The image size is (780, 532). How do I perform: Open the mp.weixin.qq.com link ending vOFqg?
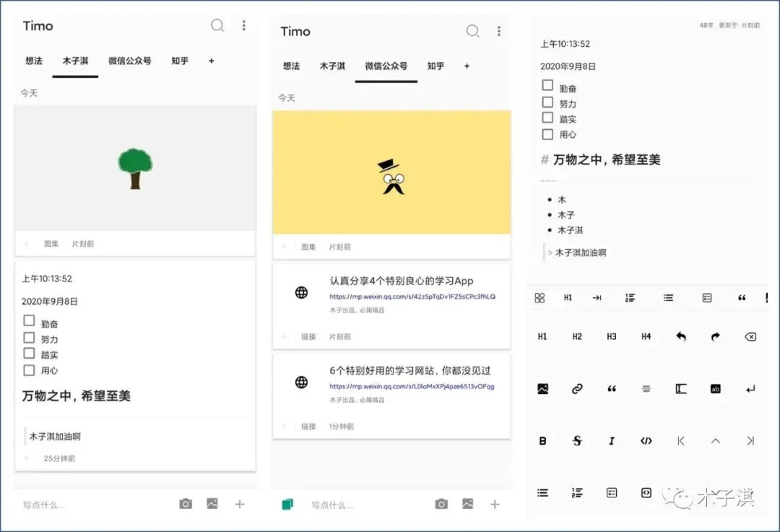click(x=412, y=386)
